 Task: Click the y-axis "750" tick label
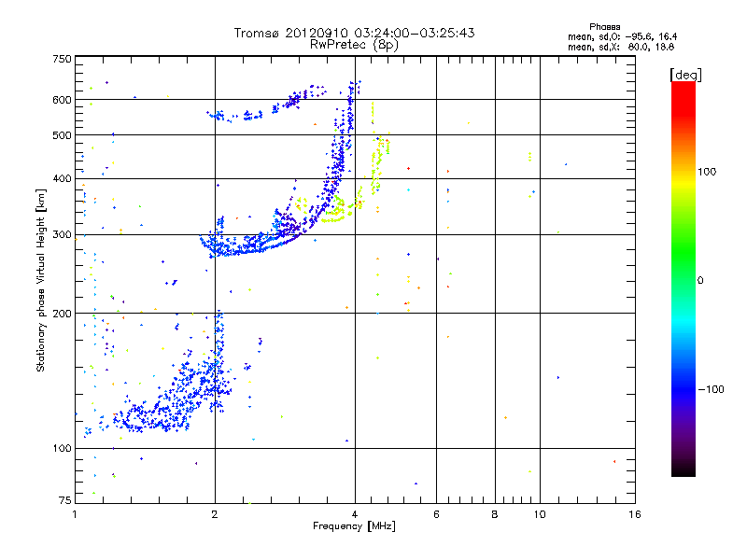click(x=62, y=59)
